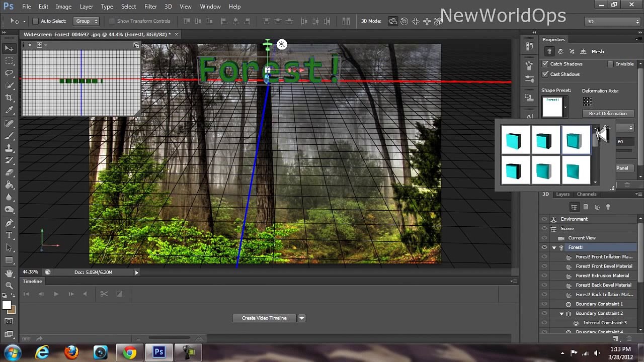The width and height of the screenshot is (644, 362).
Task: Open the Image menu
Action: (63, 7)
